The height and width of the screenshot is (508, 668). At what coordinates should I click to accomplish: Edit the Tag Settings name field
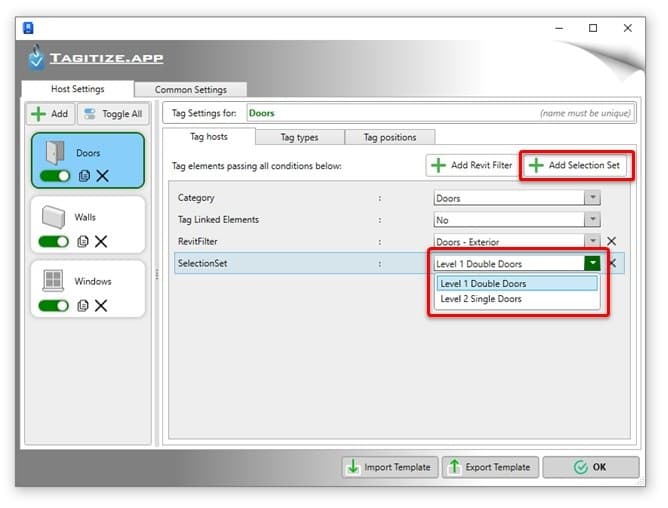coord(441,113)
